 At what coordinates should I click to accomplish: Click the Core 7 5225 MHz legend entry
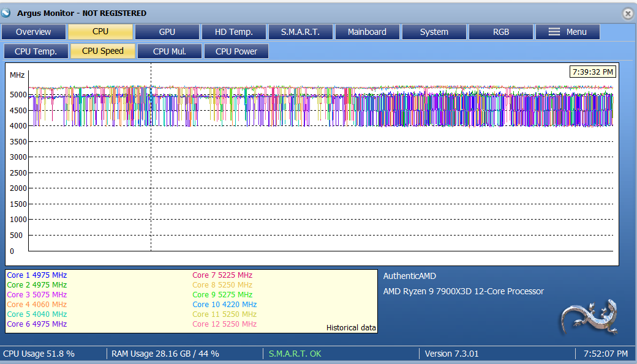222,275
